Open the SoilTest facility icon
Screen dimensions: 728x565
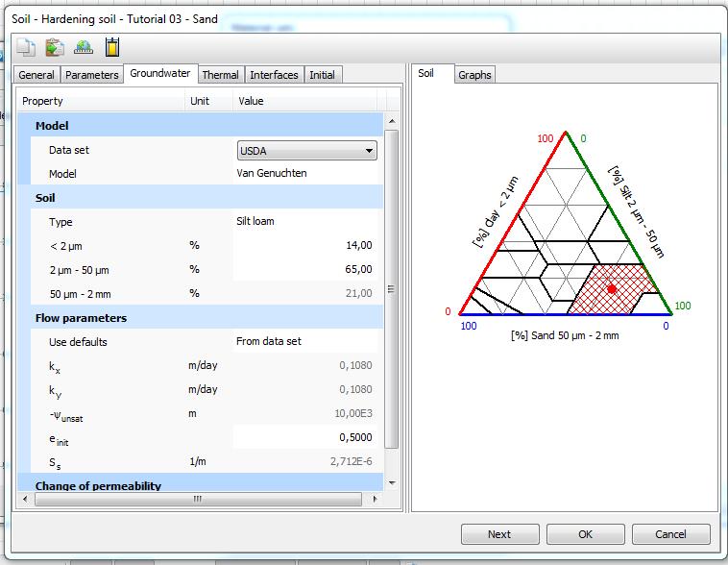[84, 47]
